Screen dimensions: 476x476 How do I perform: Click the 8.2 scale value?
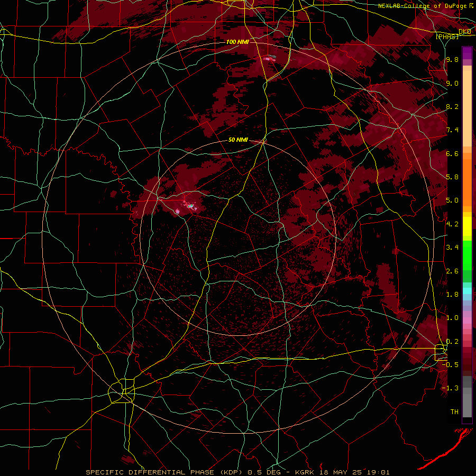click(x=452, y=106)
